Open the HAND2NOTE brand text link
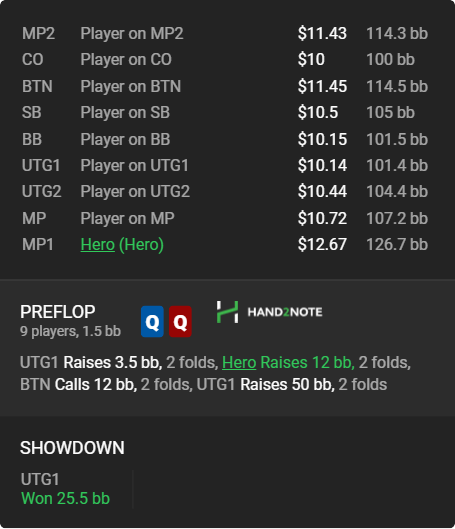 coord(285,312)
